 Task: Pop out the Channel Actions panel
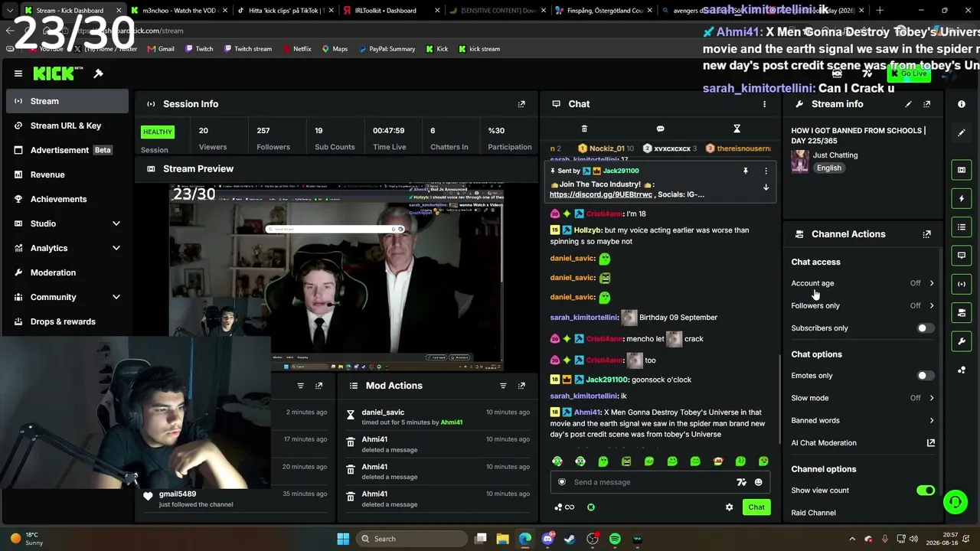pyautogui.click(x=926, y=234)
